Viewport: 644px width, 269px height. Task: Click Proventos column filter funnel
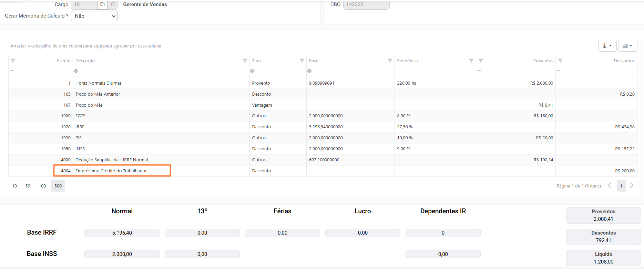pos(481,61)
